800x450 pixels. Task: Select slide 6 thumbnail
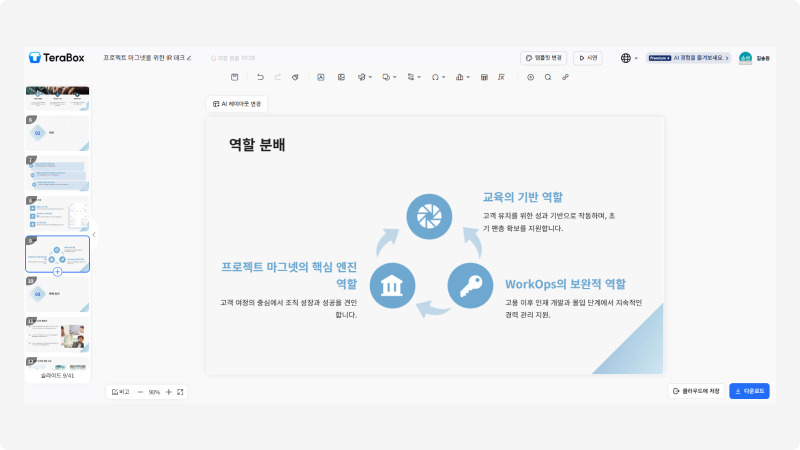pyautogui.click(x=57, y=133)
